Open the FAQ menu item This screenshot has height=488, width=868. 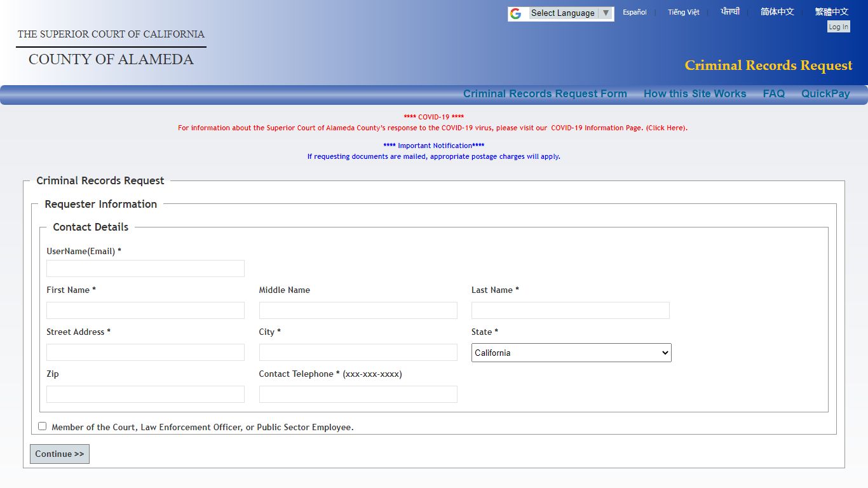coord(773,94)
